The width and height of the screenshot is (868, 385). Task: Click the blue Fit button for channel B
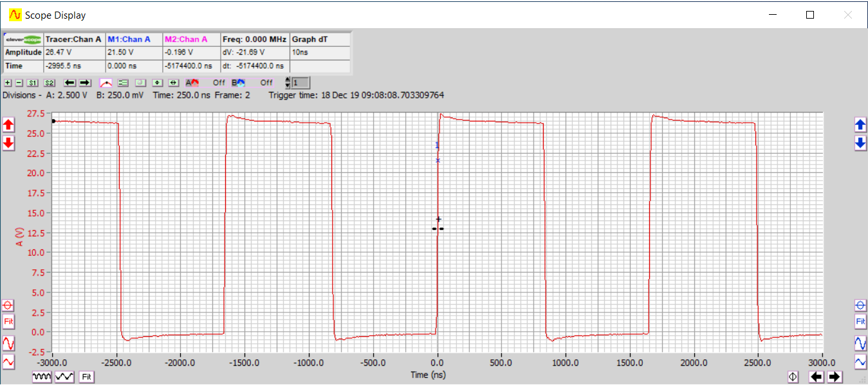click(860, 321)
